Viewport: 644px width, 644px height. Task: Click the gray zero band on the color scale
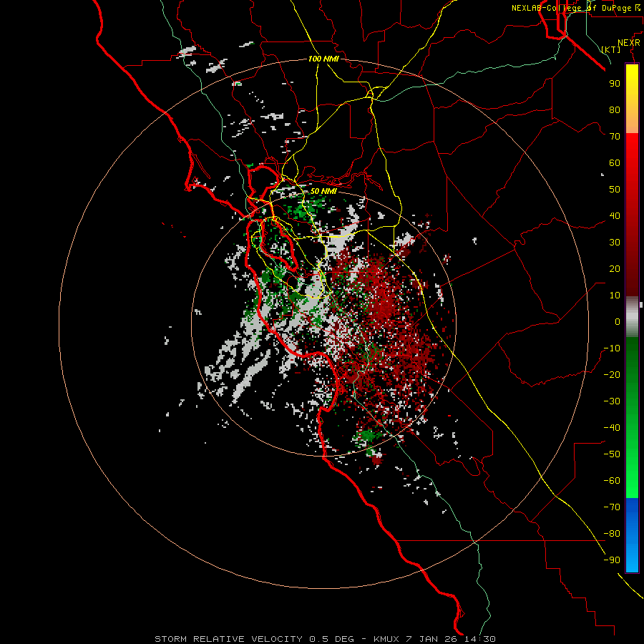pyautogui.click(x=632, y=317)
